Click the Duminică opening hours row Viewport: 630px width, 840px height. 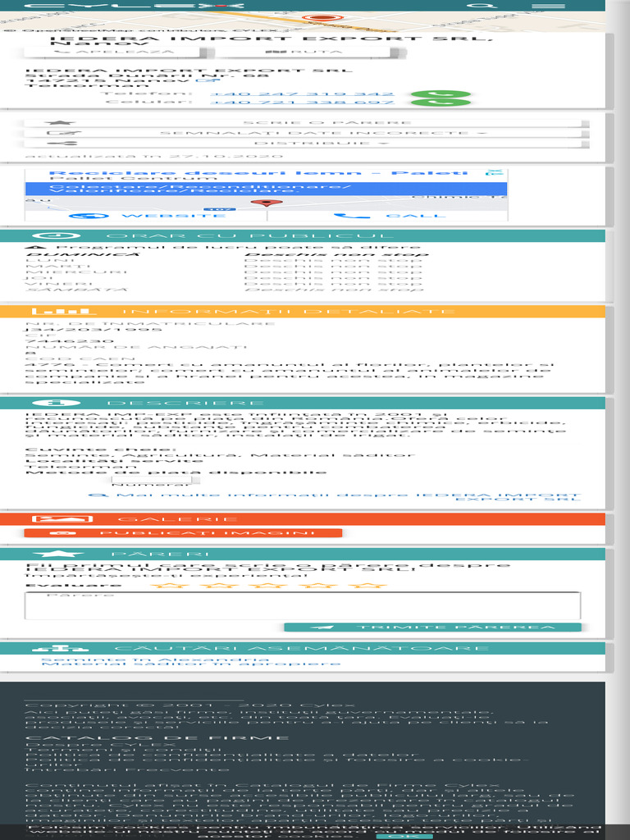click(227, 254)
